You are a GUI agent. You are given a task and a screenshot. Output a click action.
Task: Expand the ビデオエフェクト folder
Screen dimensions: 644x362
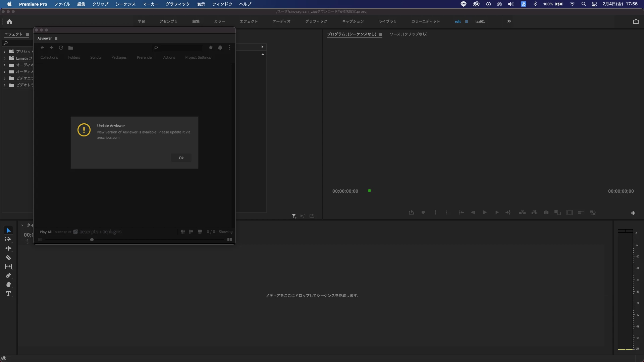(x=4, y=78)
